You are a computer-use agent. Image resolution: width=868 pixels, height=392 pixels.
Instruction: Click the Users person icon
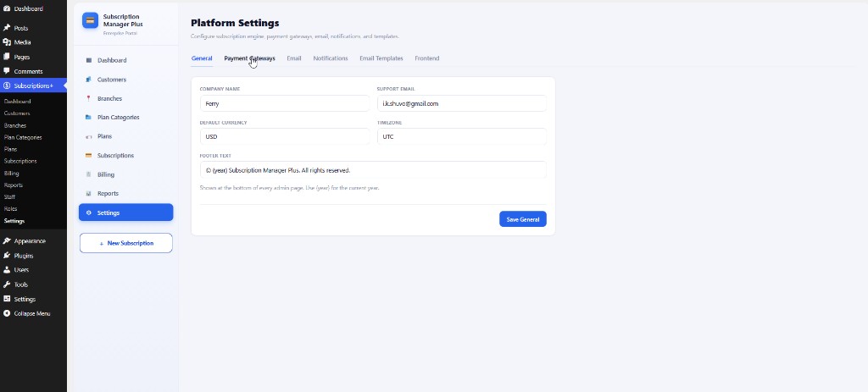pyautogui.click(x=7, y=270)
